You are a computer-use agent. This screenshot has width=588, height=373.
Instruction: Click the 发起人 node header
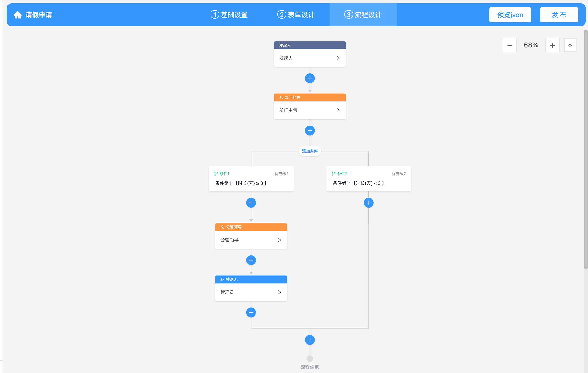(310, 45)
